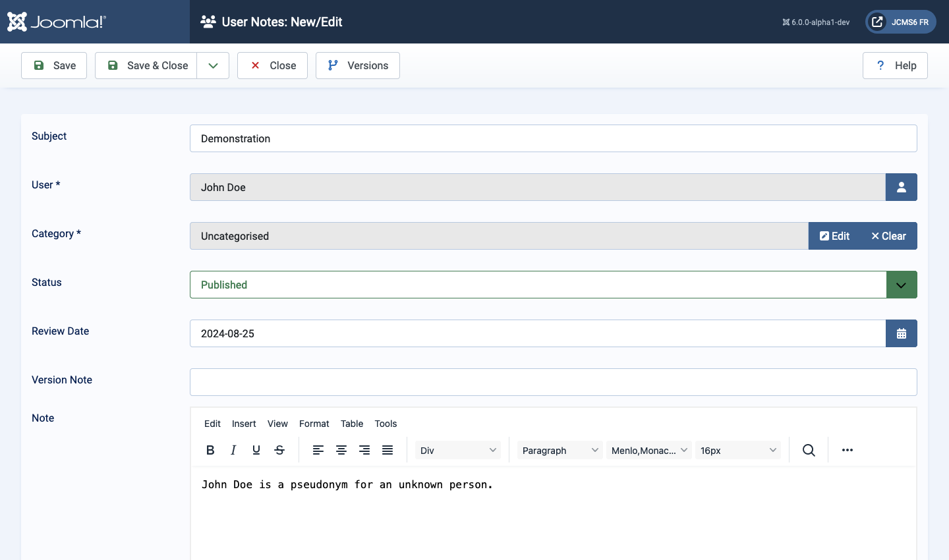Click the Review Date label
949x560 pixels.
click(x=61, y=331)
